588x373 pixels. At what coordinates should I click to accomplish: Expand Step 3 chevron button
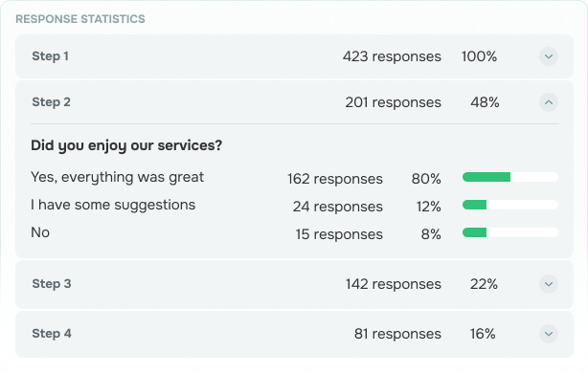click(x=548, y=284)
